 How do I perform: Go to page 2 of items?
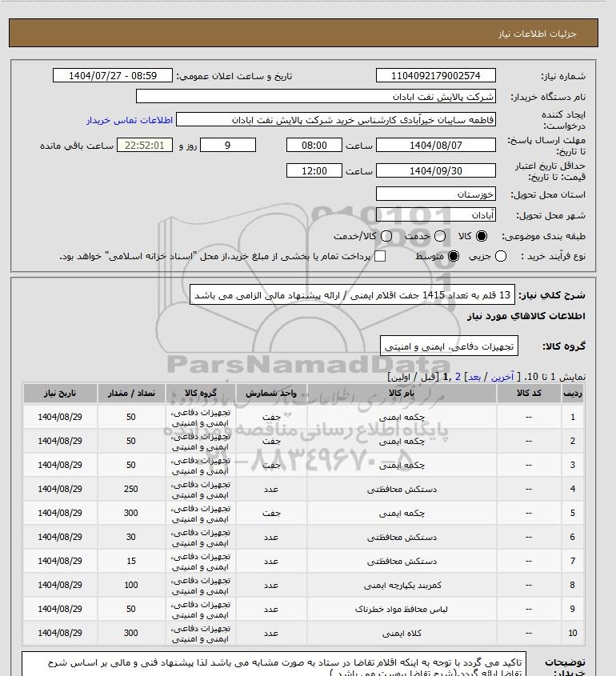click(x=458, y=377)
